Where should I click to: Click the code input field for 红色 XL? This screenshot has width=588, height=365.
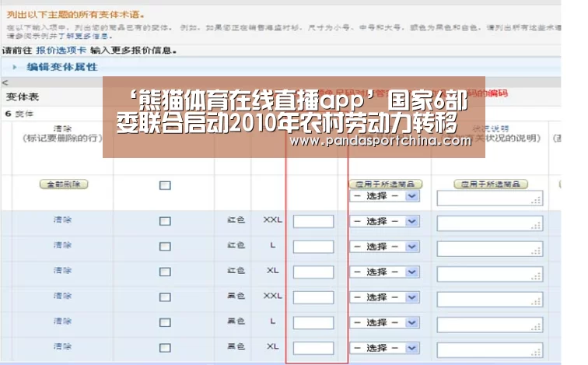(x=313, y=272)
